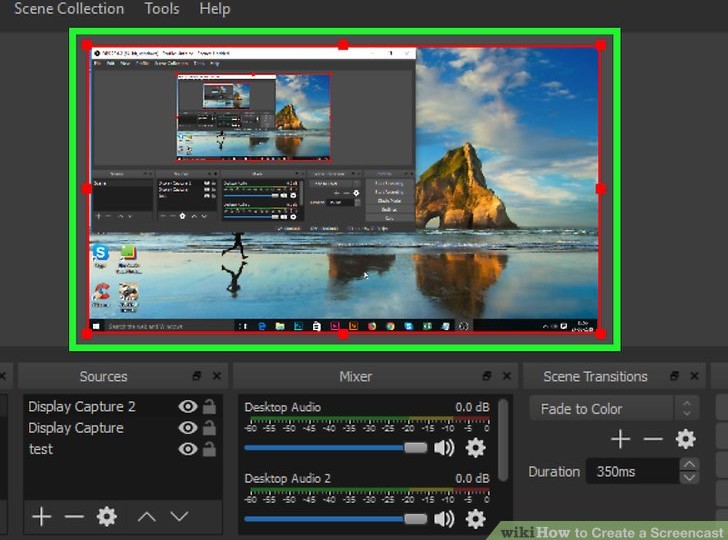728x540 pixels.
Task: Add a new source with the plus icon
Action: tap(41, 517)
